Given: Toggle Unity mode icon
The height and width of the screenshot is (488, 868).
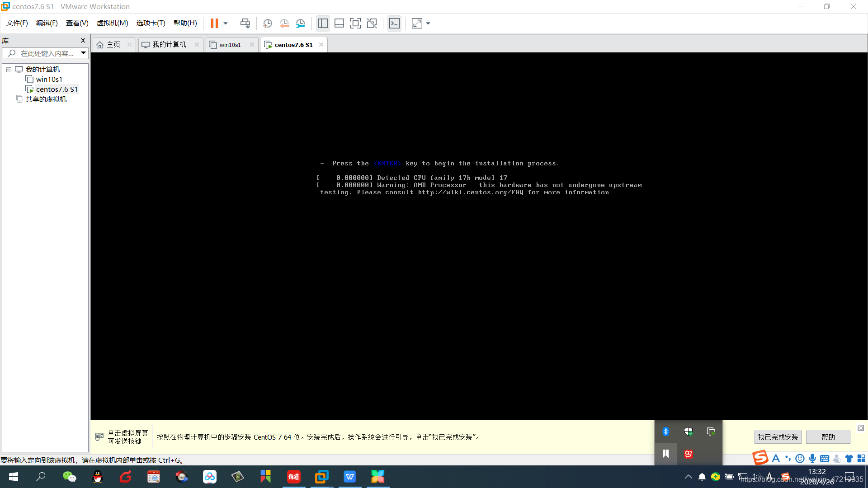Looking at the screenshot, I should pyautogui.click(x=372, y=23).
